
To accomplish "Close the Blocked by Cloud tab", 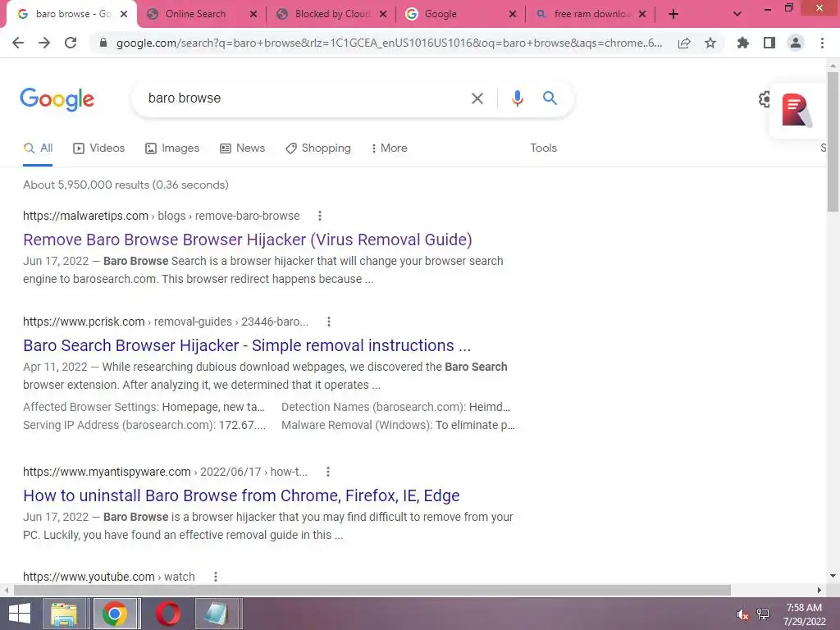I will tap(383, 14).
